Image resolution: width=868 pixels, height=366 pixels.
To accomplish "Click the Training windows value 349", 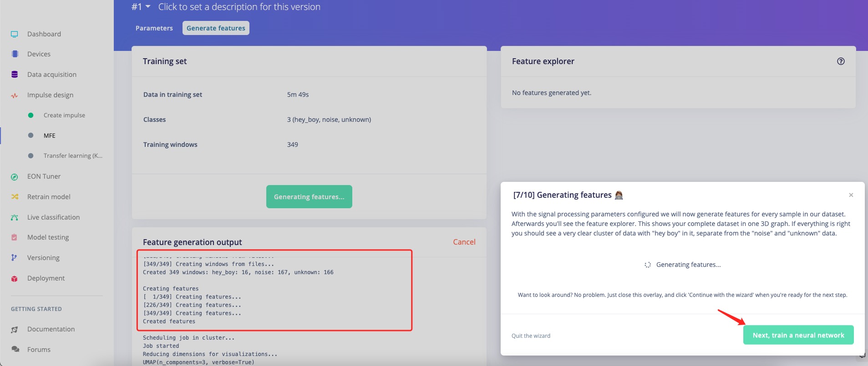I will pos(292,145).
